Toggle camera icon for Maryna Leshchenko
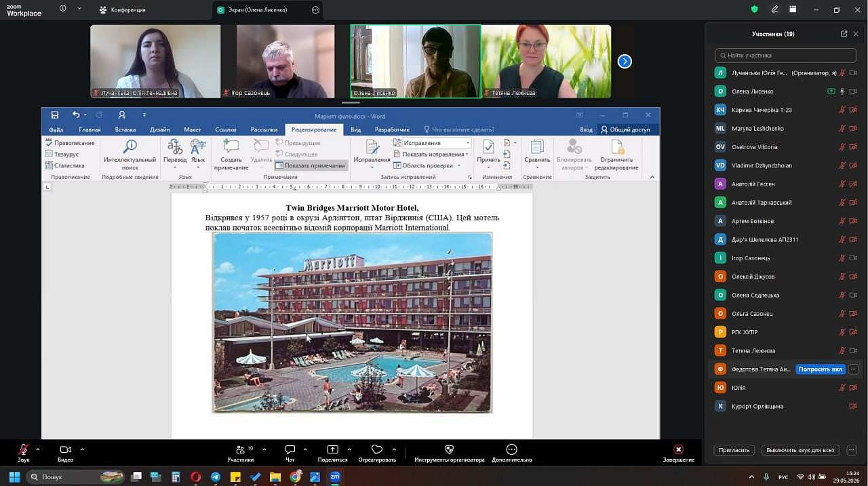 click(x=853, y=128)
